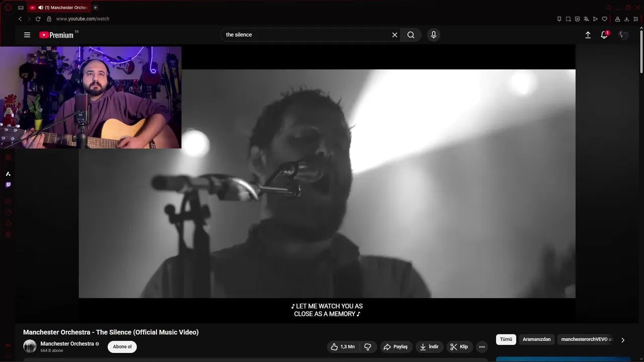Image resolution: width=644 pixels, height=362 pixels.
Task: Mute the tab via its speaker icon
Action: pyautogui.click(x=40, y=8)
